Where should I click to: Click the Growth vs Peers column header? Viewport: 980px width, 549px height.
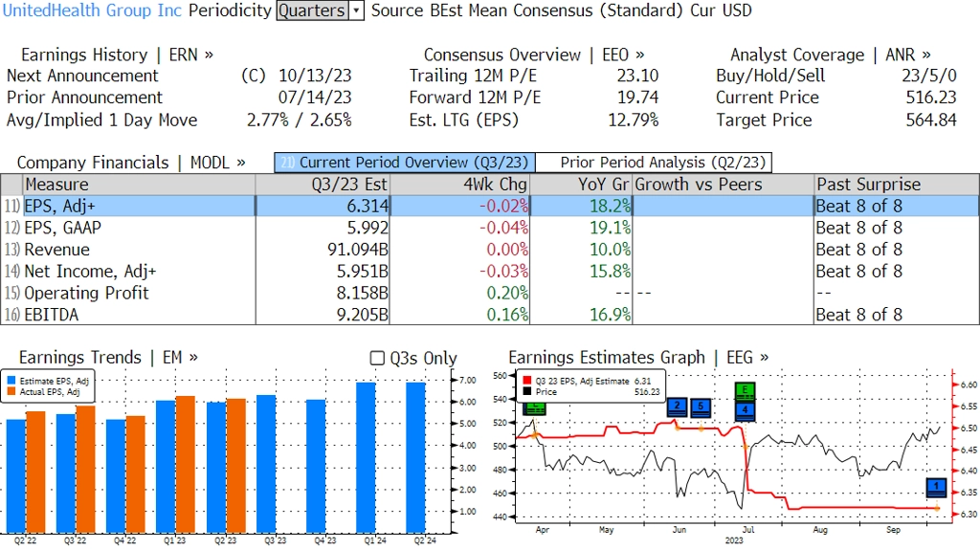pos(724,185)
